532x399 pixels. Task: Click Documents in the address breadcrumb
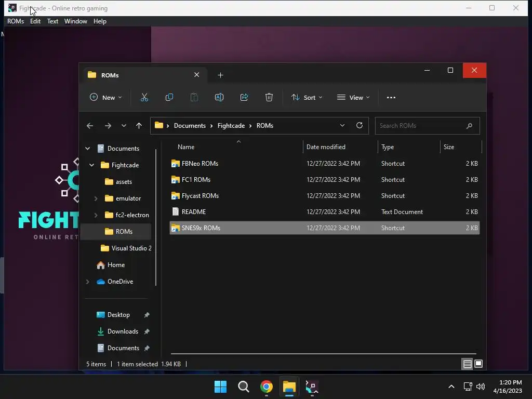click(190, 126)
